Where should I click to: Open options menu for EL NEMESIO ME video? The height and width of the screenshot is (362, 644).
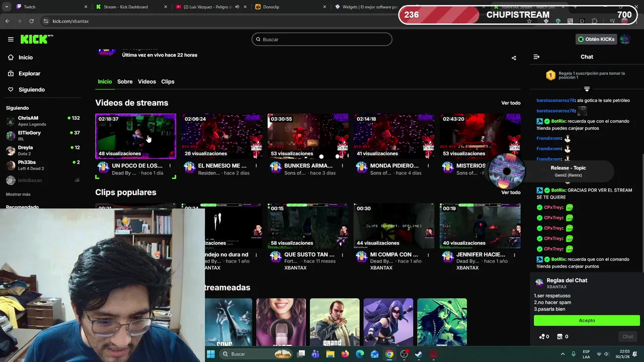click(256, 165)
